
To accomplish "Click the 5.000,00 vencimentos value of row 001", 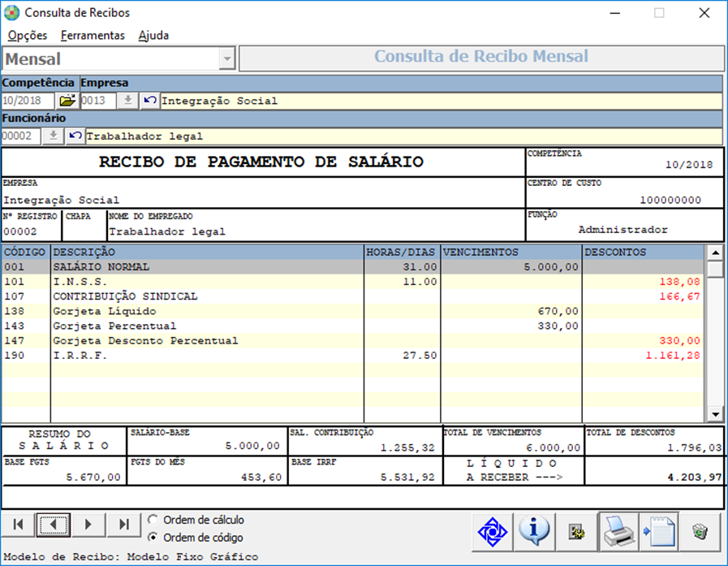I will (x=551, y=267).
